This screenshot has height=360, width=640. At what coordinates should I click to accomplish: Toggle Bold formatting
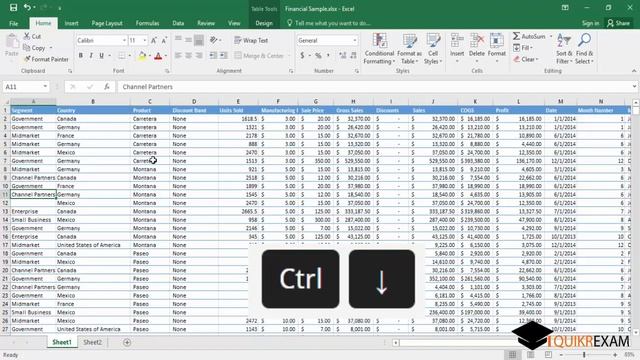81,56
